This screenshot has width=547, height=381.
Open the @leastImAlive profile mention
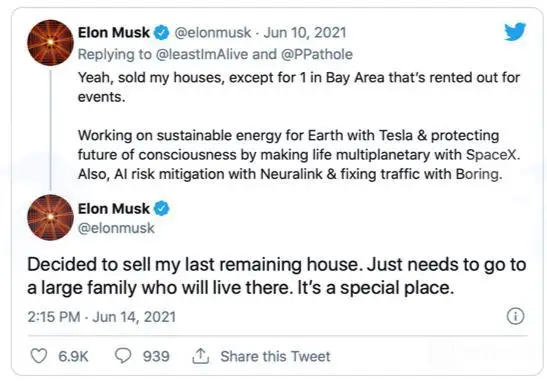click(x=202, y=54)
